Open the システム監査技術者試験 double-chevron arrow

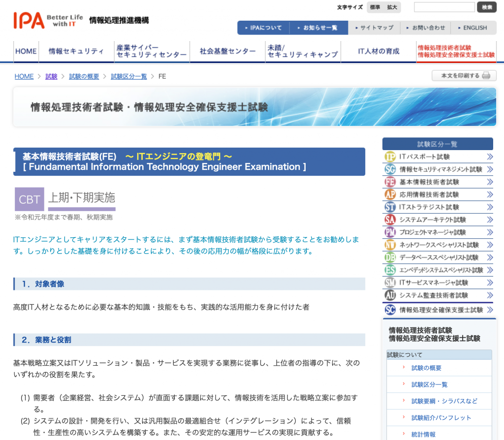pyautogui.click(x=490, y=295)
